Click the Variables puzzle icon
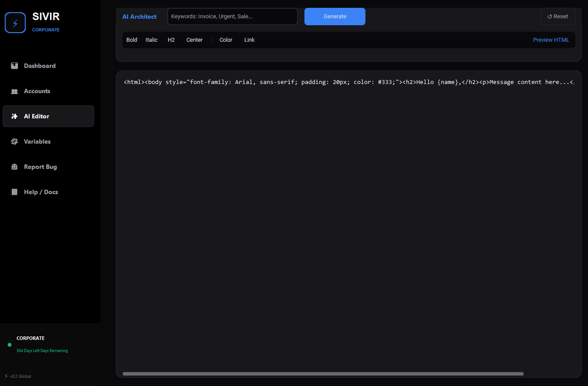 pos(14,141)
